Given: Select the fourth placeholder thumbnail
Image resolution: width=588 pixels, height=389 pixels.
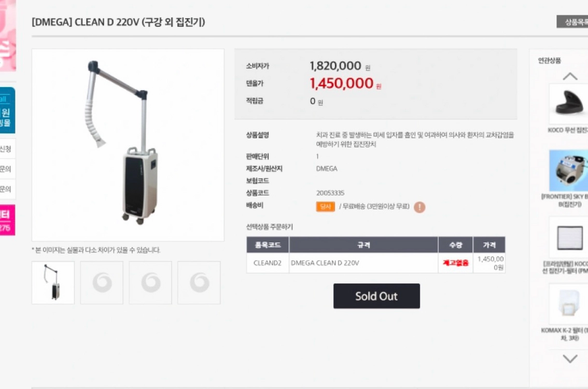Looking at the screenshot, I should pyautogui.click(x=199, y=283).
